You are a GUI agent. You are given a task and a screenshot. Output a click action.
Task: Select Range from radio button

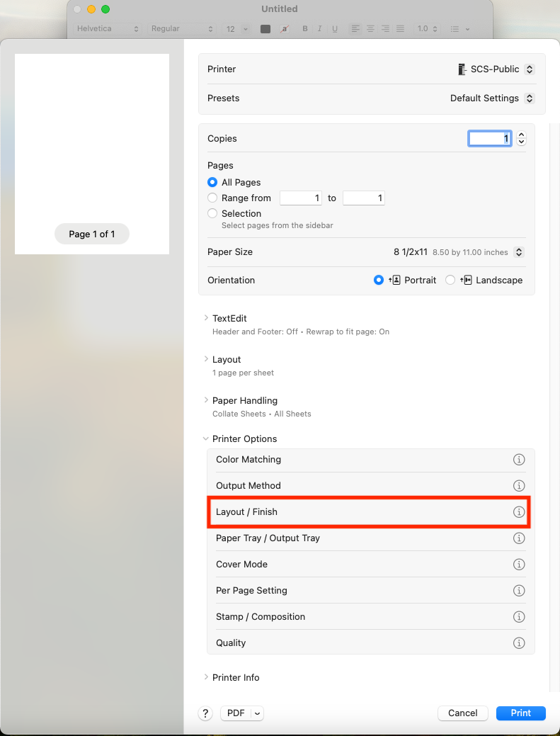coord(212,198)
